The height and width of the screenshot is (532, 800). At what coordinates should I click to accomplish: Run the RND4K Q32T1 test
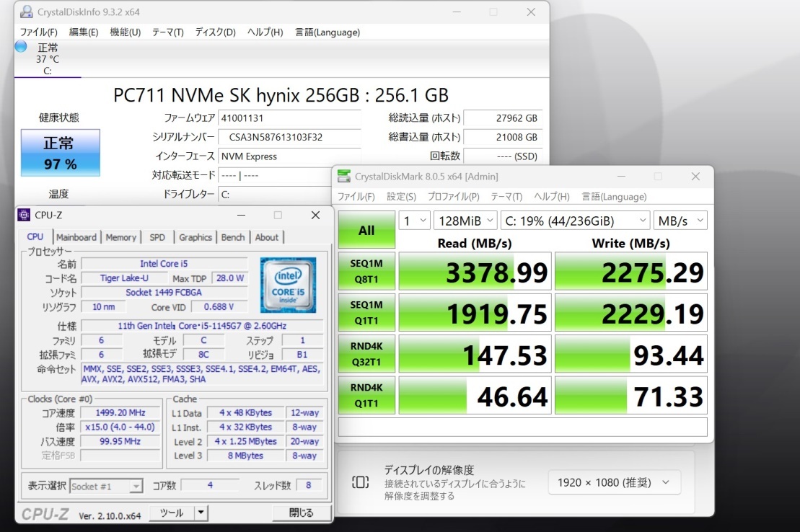coord(366,353)
